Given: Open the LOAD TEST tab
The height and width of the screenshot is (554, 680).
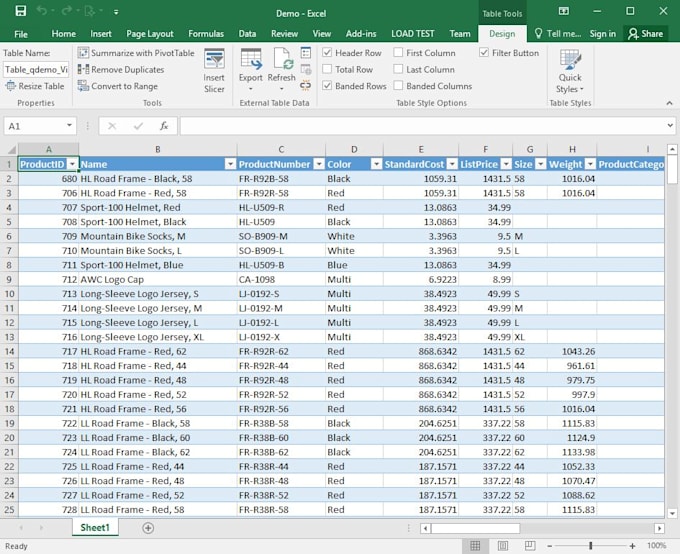Looking at the screenshot, I should [412, 34].
